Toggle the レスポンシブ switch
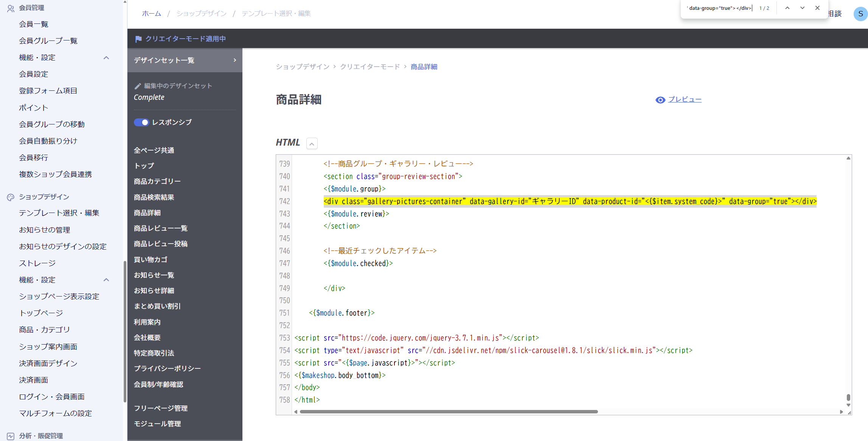Viewport: 868px width, 441px height. (x=141, y=123)
